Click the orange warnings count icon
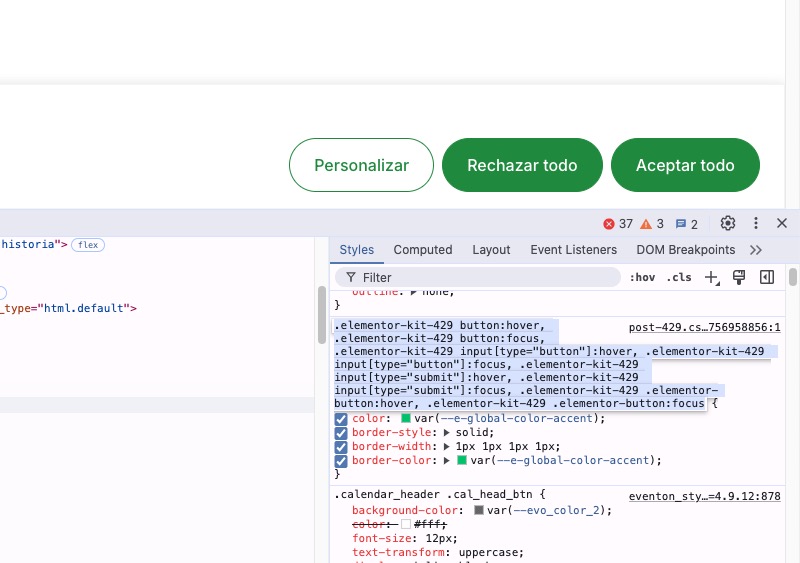Image resolution: width=800 pixels, height=563 pixels. point(646,224)
